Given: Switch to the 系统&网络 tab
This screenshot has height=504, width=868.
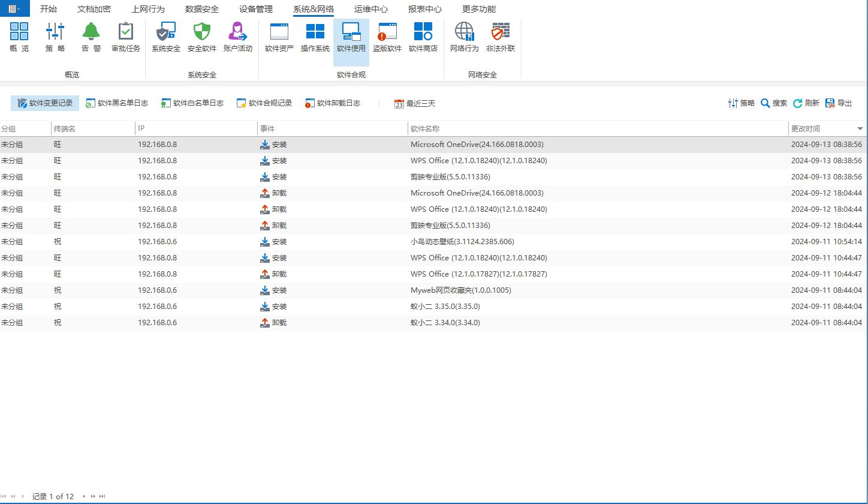Looking at the screenshot, I should click(314, 9).
